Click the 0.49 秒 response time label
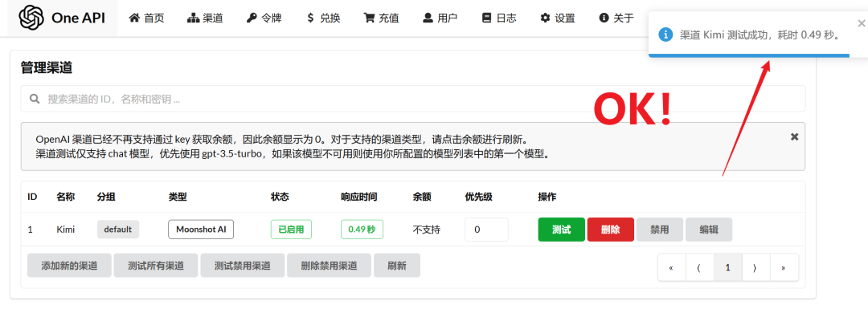 tap(362, 230)
